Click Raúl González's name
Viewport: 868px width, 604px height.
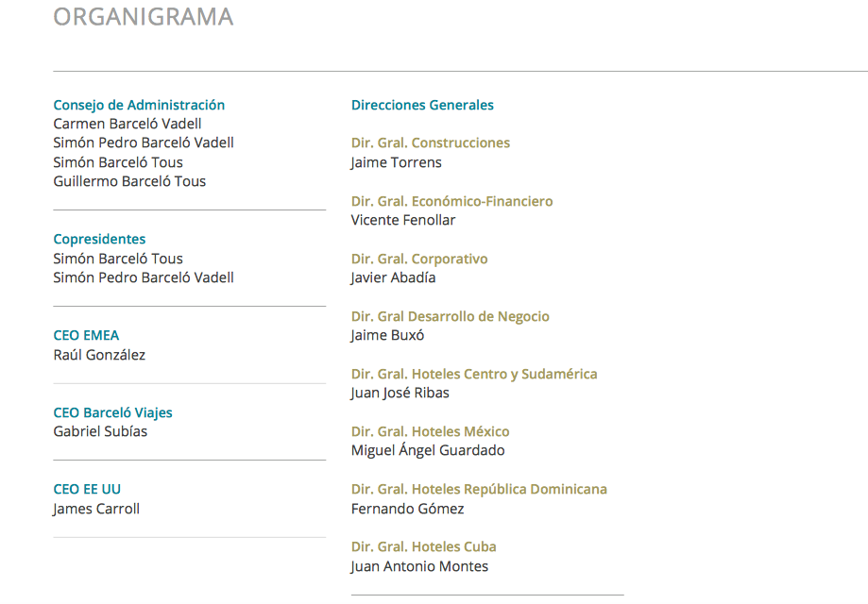pos(99,355)
